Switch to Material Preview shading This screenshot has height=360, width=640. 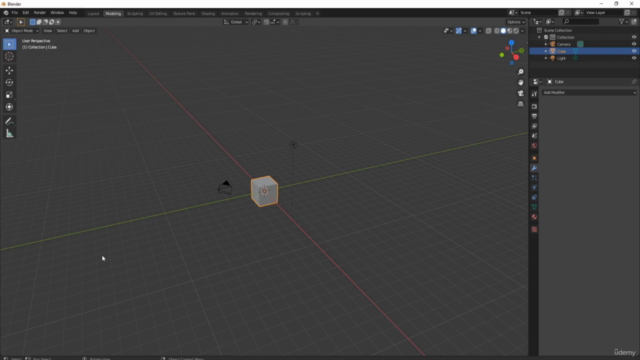tap(510, 31)
